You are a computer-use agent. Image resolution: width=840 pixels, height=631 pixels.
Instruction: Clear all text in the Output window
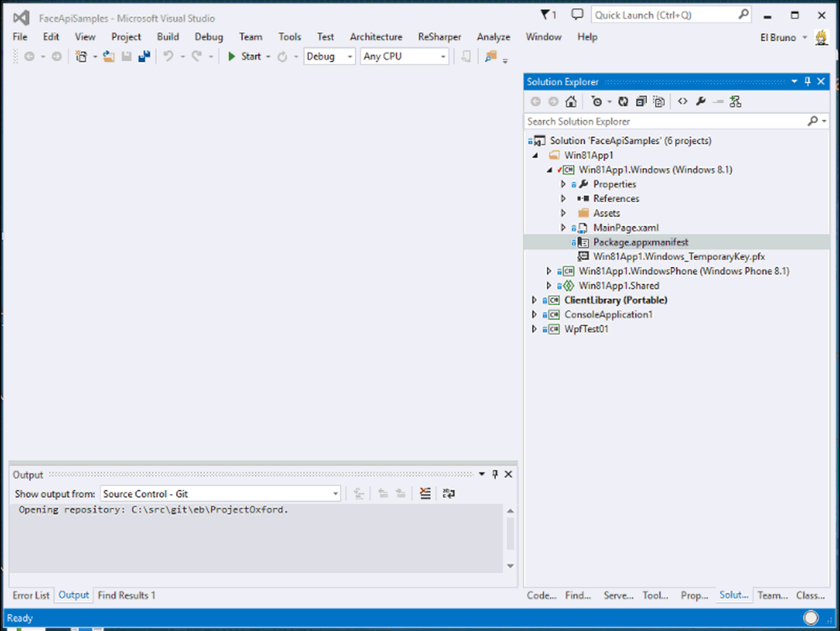tap(426, 493)
